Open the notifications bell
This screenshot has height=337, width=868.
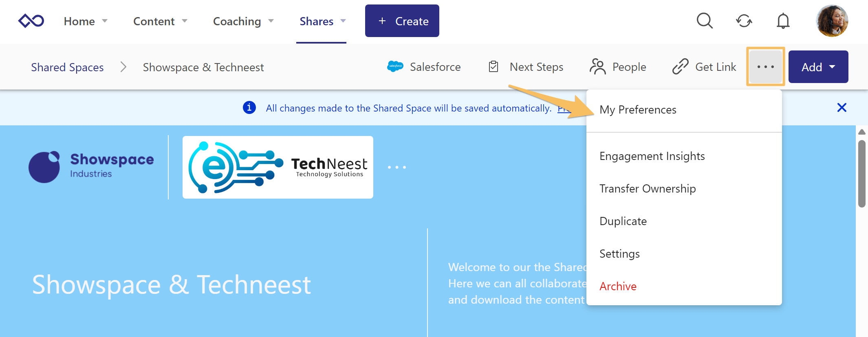(x=783, y=21)
